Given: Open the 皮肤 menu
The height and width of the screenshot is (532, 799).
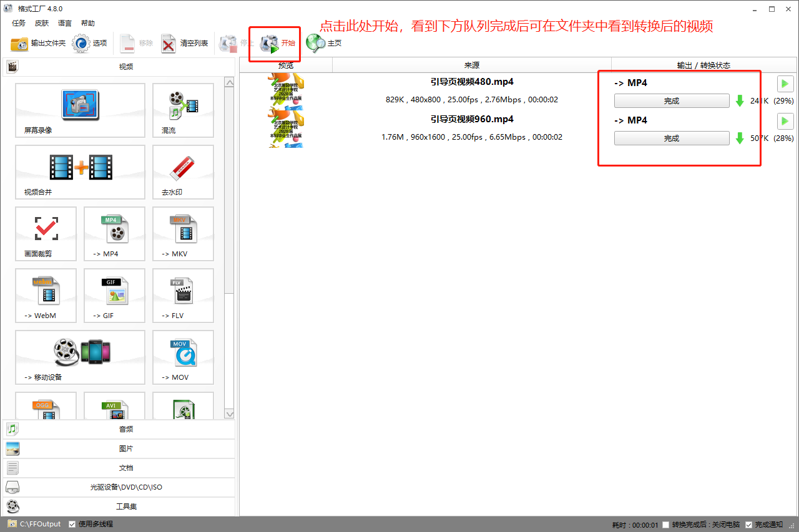Looking at the screenshot, I should point(41,23).
